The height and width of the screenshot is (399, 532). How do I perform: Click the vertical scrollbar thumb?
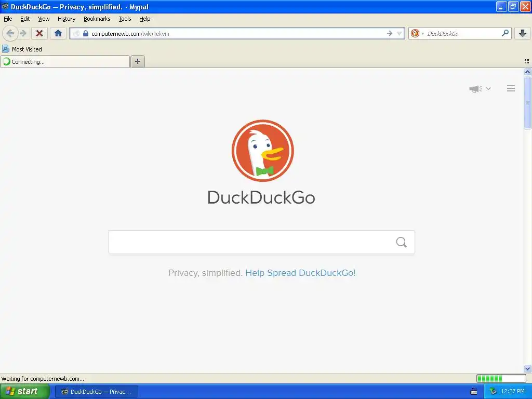coord(527,103)
